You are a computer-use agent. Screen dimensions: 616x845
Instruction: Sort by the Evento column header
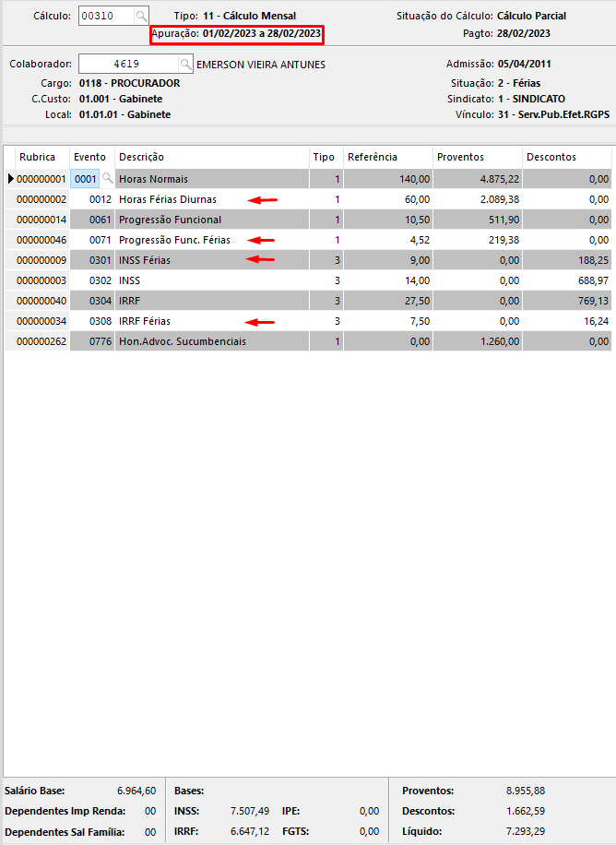pos(92,157)
